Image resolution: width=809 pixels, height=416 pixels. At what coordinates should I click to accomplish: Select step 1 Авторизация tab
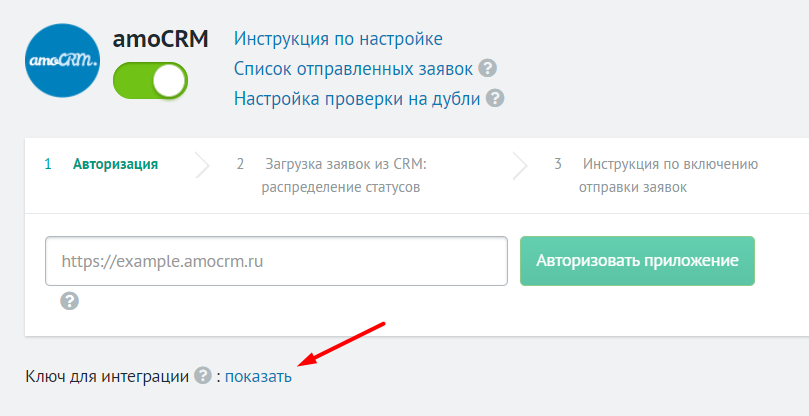tap(102, 164)
